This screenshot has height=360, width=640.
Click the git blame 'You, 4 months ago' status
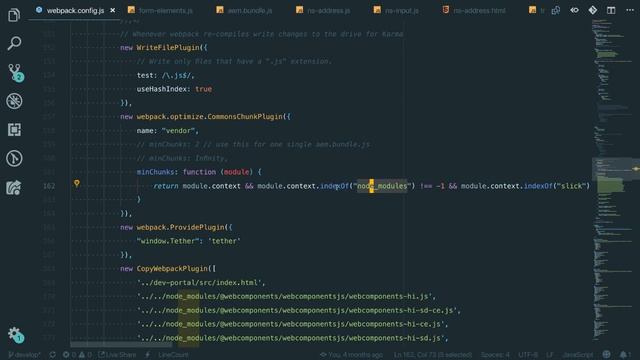click(x=351, y=355)
